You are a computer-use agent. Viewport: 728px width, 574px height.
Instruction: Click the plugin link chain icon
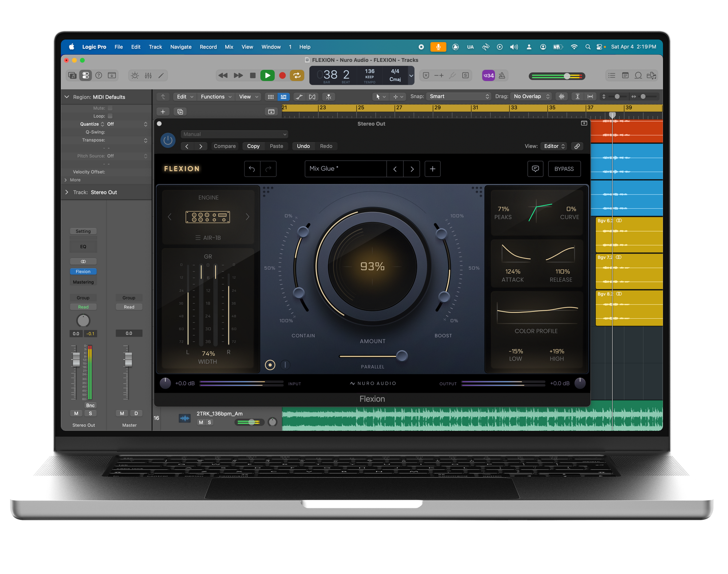click(x=577, y=146)
